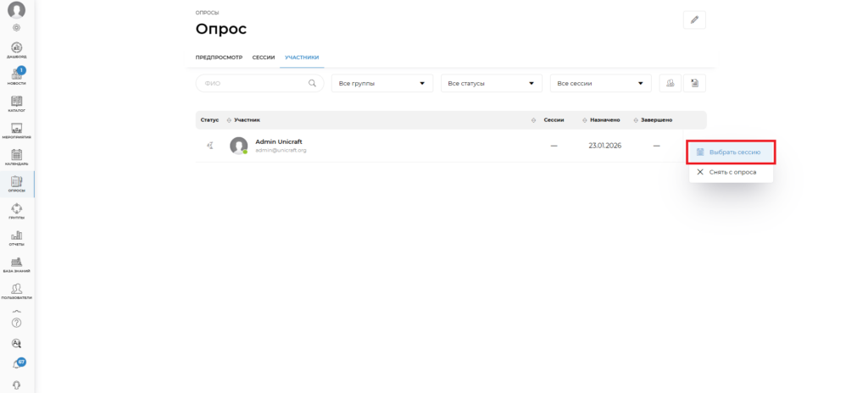Open База знаний in the sidebar
The height and width of the screenshot is (393, 868).
coord(17,264)
